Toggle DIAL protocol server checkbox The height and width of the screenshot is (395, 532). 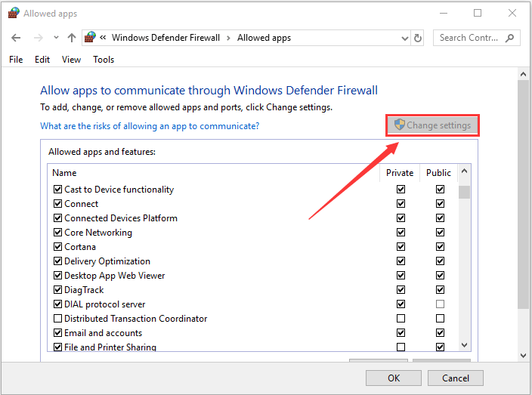pyautogui.click(x=57, y=304)
